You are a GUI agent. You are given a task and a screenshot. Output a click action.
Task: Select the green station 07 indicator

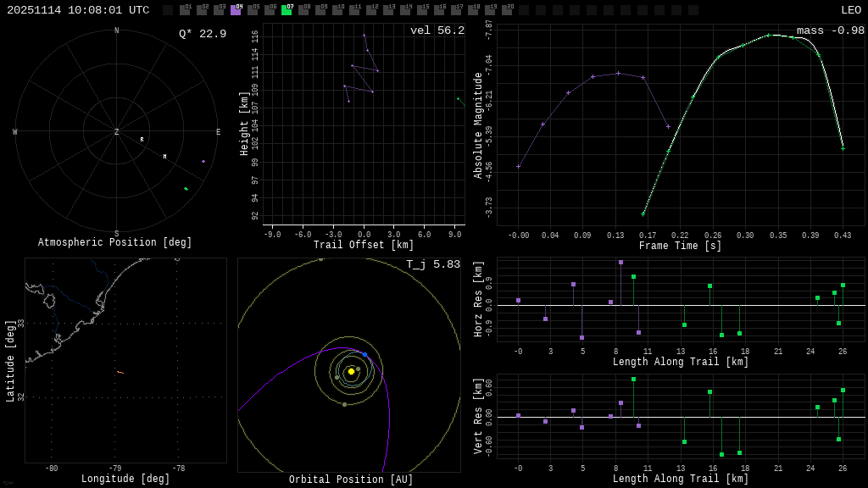point(287,10)
